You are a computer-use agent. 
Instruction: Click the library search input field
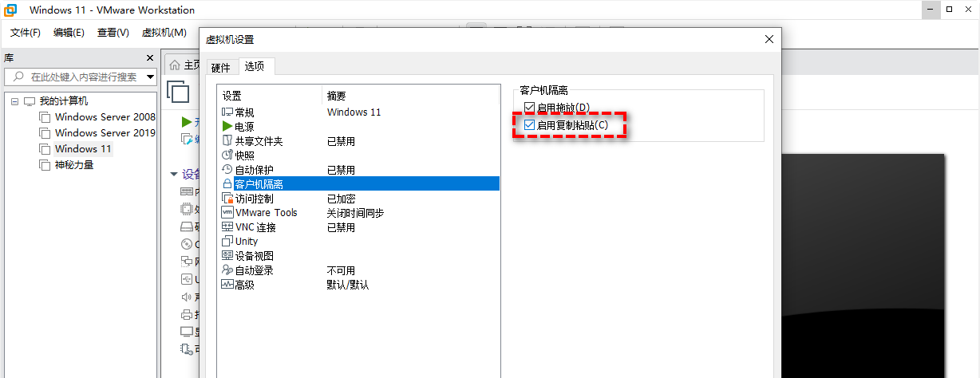[82, 77]
